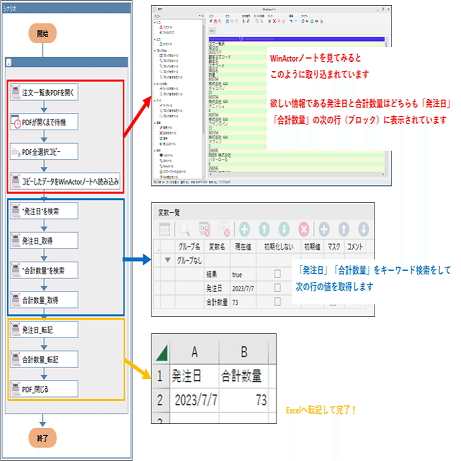This screenshot has width=461, height=461.
Task: Click Excel cell A2 2023/7/7
Action: point(194,400)
